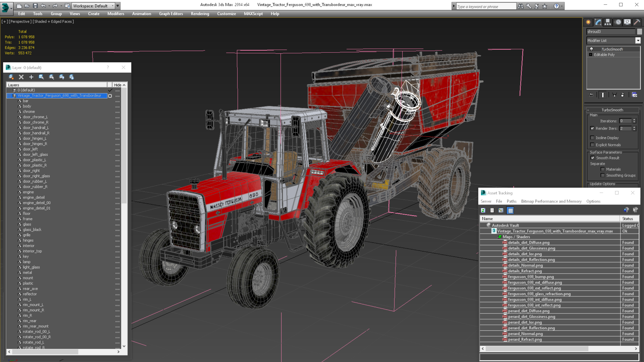Open the Rendering menu
The image size is (644, 362).
(x=200, y=14)
